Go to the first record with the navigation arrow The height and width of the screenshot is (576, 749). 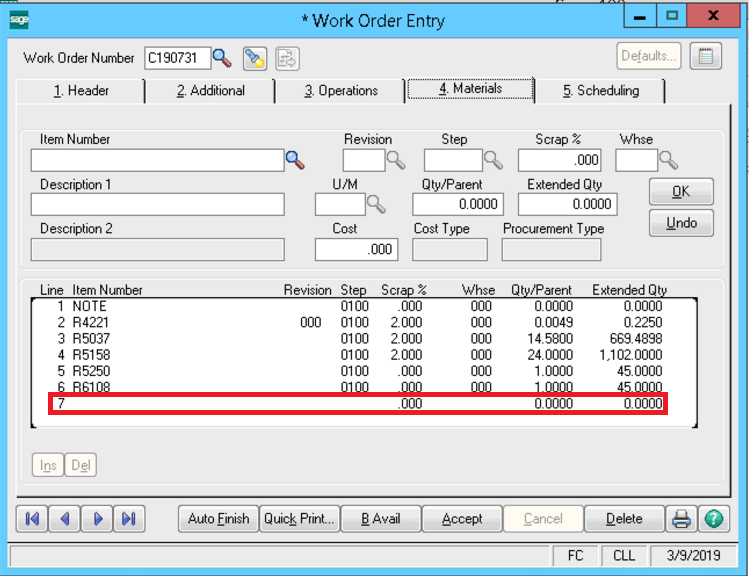pyautogui.click(x=32, y=519)
